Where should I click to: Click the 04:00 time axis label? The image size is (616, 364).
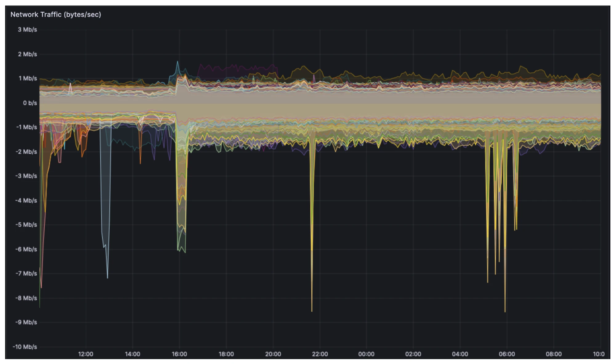point(460,354)
